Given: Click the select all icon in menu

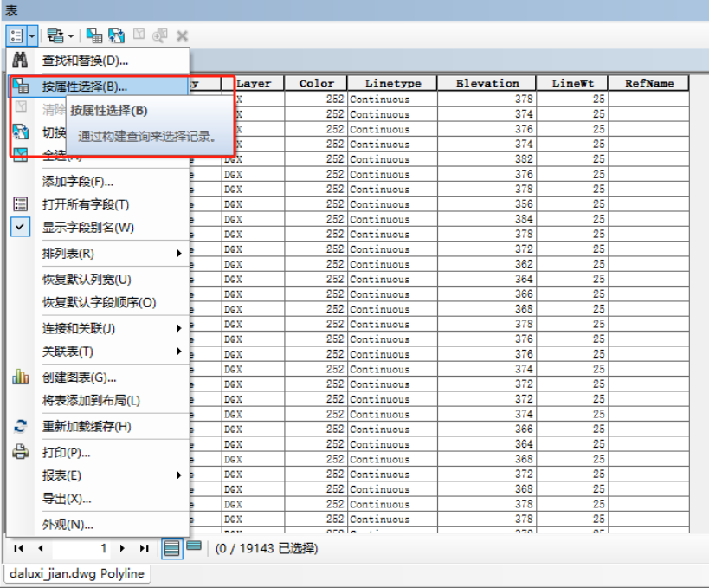Looking at the screenshot, I should tap(21, 155).
